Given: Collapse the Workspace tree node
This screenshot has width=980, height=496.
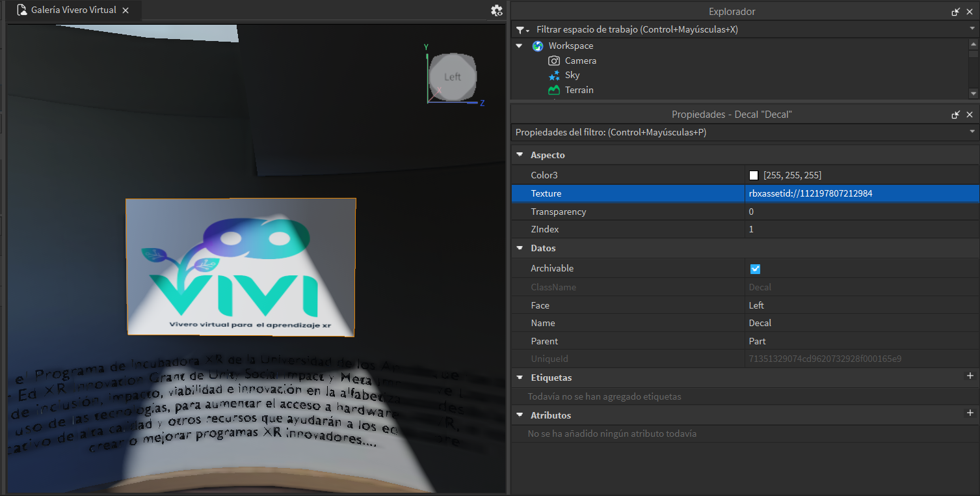Looking at the screenshot, I should (x=519, y=46).
